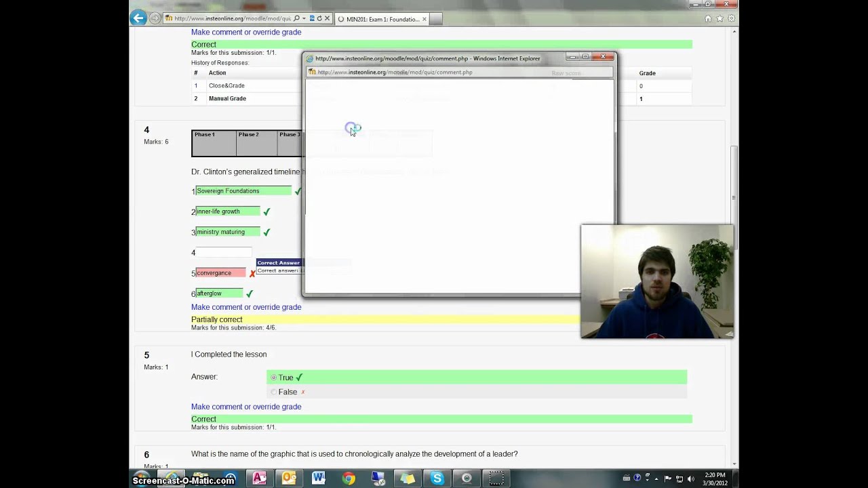Open Skype from taskbar
Screen dimensions: 868x488
[437, 479]
